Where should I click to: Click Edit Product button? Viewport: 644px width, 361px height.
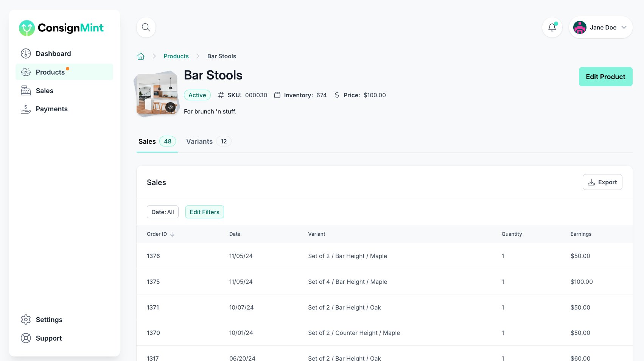coord(605,77)
